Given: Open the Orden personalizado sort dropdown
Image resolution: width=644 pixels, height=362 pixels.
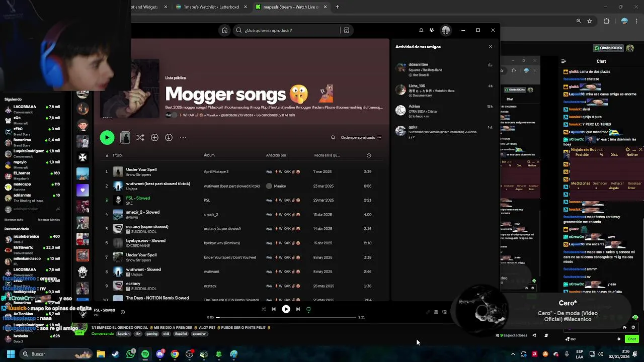Looking at the screenshot, I should pyautogui.click(x=361, y=137).
